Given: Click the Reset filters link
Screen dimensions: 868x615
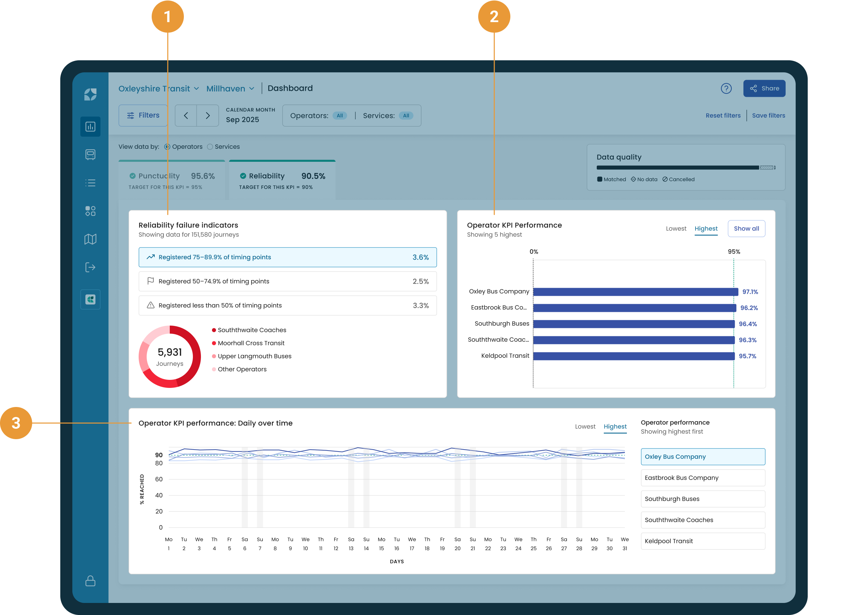Looking at the screenshot, I should pyautogui.click(x=723, y=116).
